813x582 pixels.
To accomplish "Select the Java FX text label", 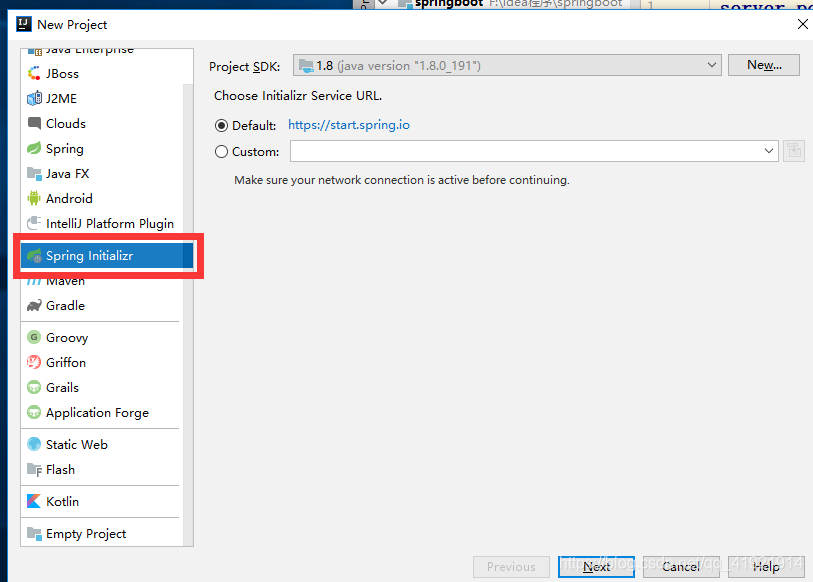I will (x=67, y=173).
